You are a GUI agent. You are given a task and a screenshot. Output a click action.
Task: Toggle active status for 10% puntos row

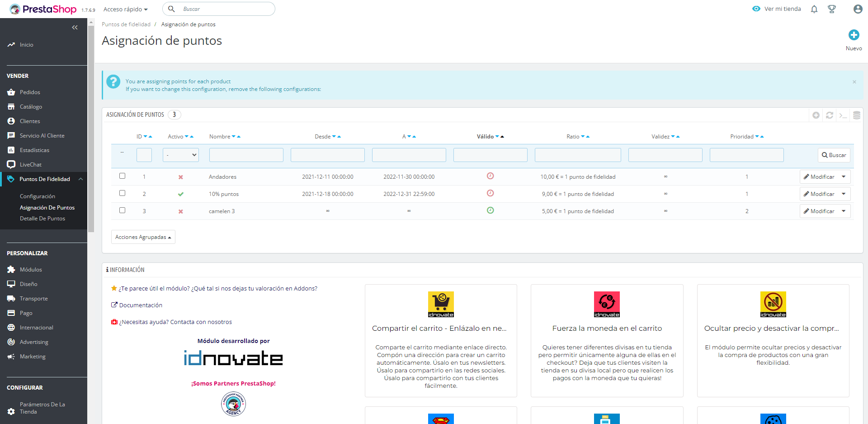pyautogui.click(x=181, y=194)
